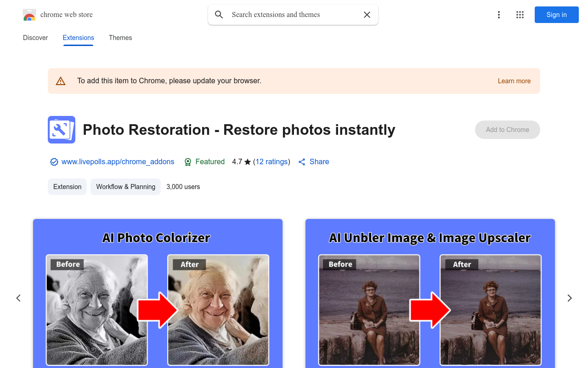Click the search magnifier icon
Viewport: 588px width, 368px height.
[x=219, y=15]
